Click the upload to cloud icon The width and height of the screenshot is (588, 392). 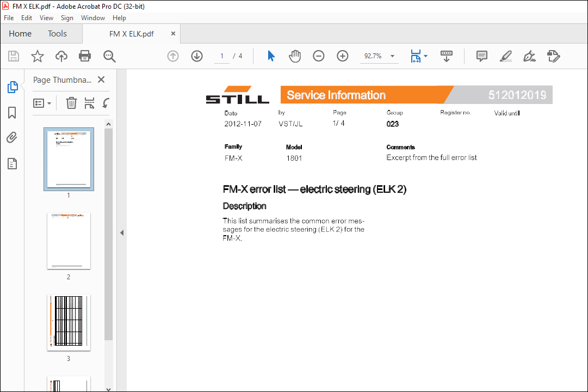(61, 56)
